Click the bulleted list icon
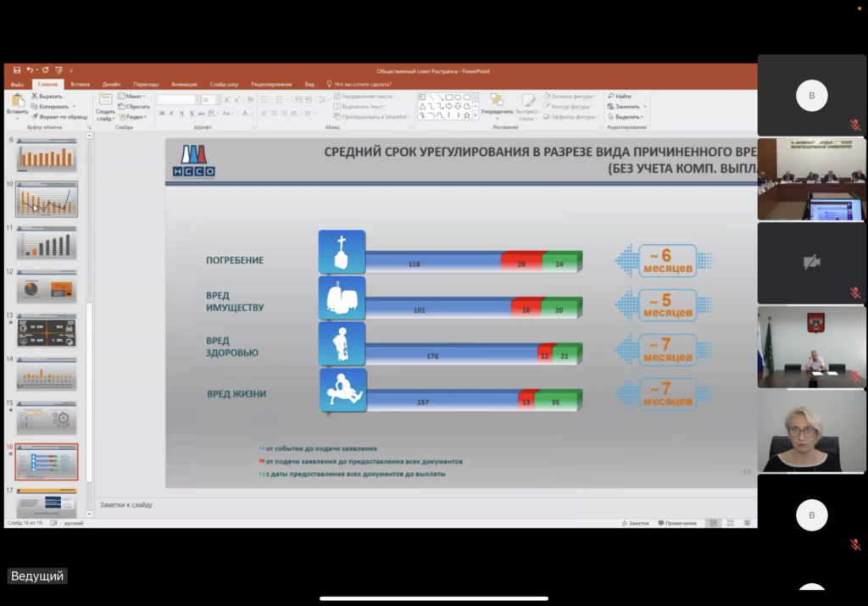Viewport: 868px width, 606px height. 264,100
